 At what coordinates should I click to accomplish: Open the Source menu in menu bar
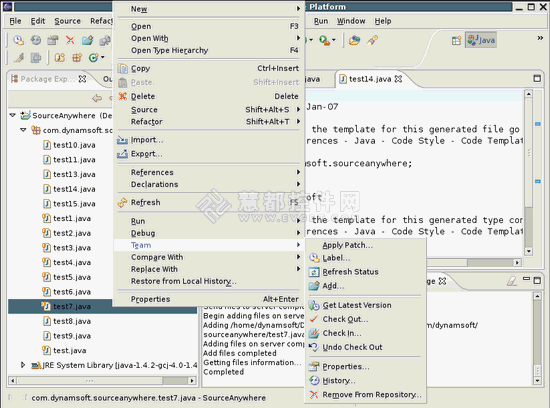[x=67, y=21]
